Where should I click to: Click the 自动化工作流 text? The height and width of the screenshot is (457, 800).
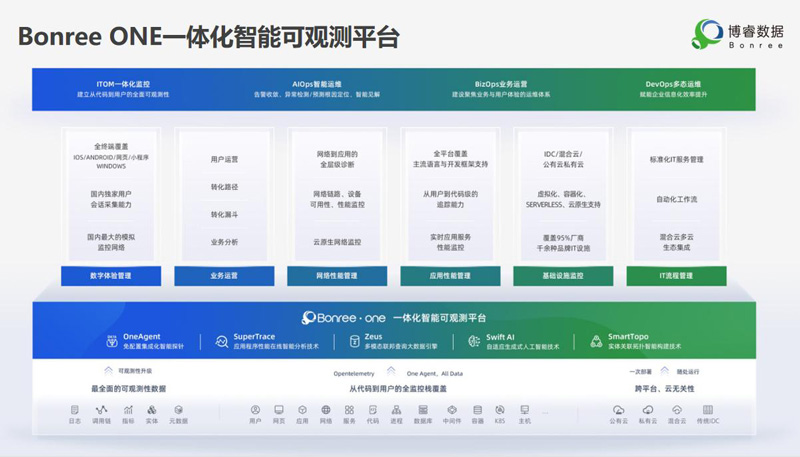click(x=677, y=199)
